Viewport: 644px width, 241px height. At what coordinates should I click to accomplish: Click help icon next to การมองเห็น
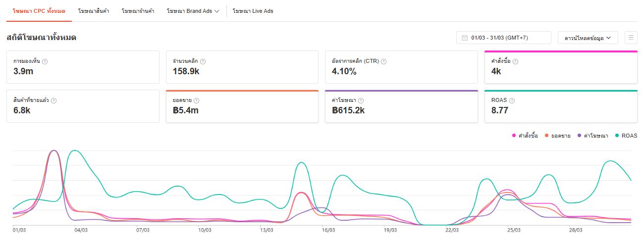click(45, 61)
